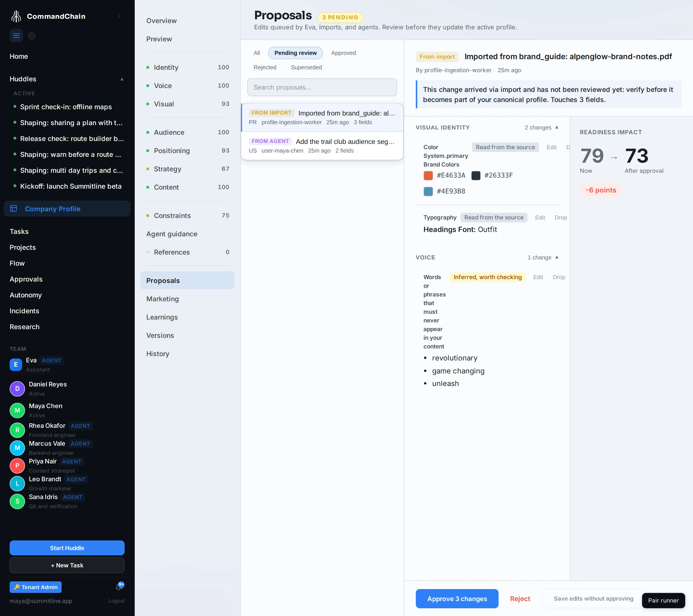The image size is (693, 616).
Task: Open the trail club audience proposal
Action: coord(322,146)
